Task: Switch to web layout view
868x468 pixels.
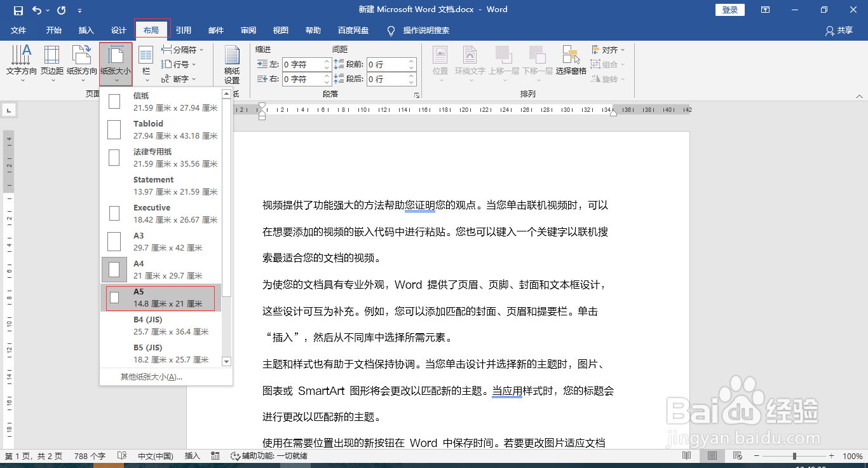Action: [x=737, y=456]
